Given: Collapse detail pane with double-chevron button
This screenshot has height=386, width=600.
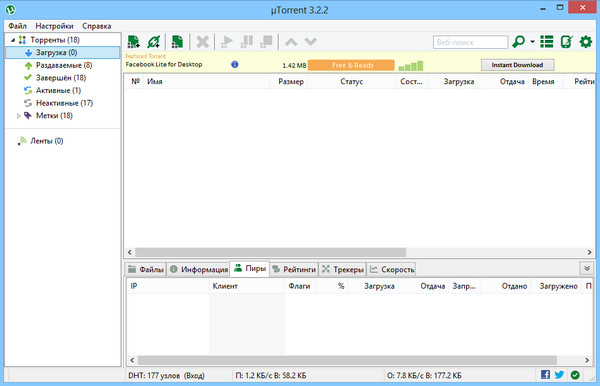Looking at the screenshot, I should (587, 269).
